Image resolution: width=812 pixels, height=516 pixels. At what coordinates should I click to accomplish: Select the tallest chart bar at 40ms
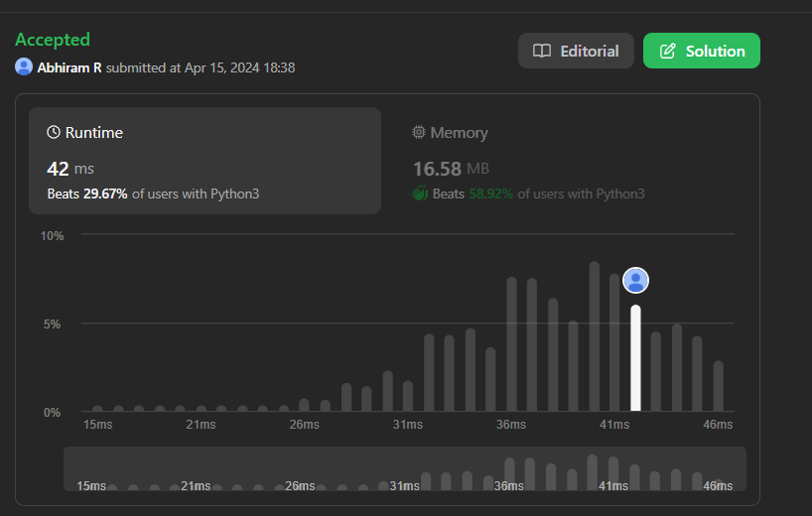594,336
